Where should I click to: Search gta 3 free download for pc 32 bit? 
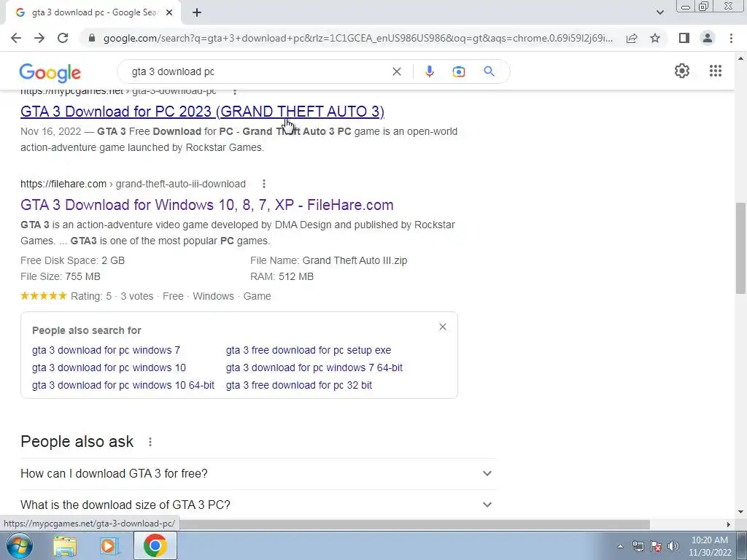(x=299, y=385)
